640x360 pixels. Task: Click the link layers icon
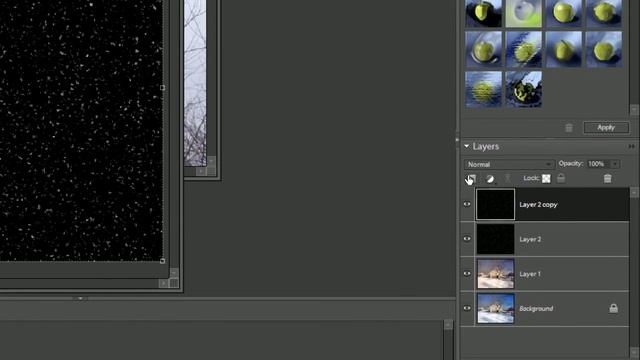tap(507, 178)
